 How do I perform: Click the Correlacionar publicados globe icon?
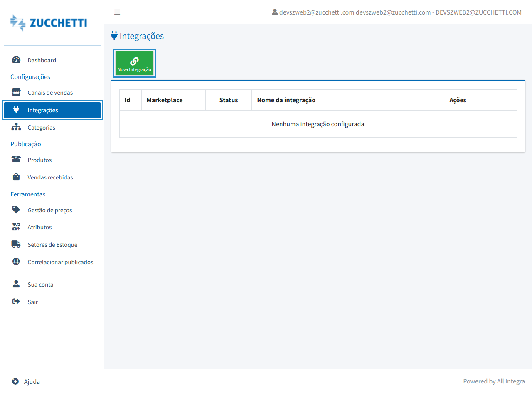pyautogui.click(x=16, y=262)
